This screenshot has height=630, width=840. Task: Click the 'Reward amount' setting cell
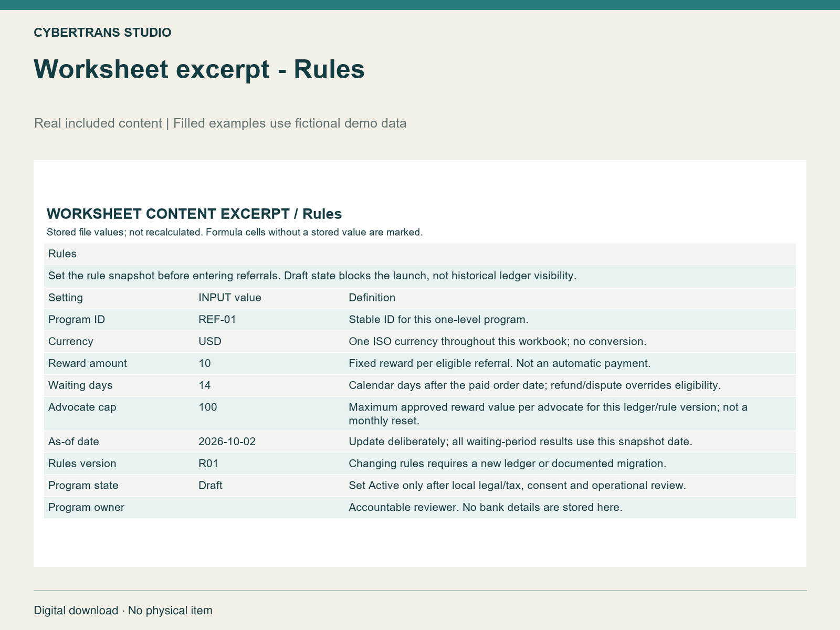pyautogui.click(x=119, y=363)
